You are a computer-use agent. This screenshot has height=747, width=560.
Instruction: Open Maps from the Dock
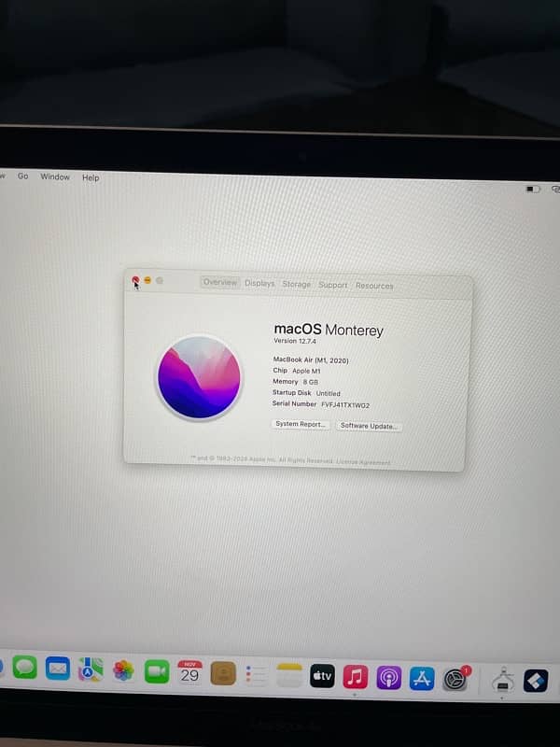coord(91,669)
